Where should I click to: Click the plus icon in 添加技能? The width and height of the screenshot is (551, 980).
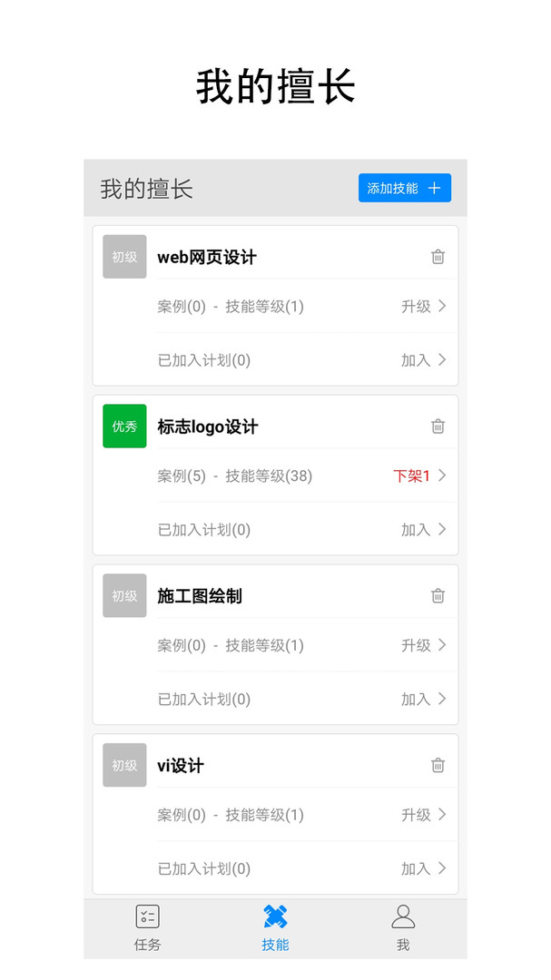click(x=434, y=189)
